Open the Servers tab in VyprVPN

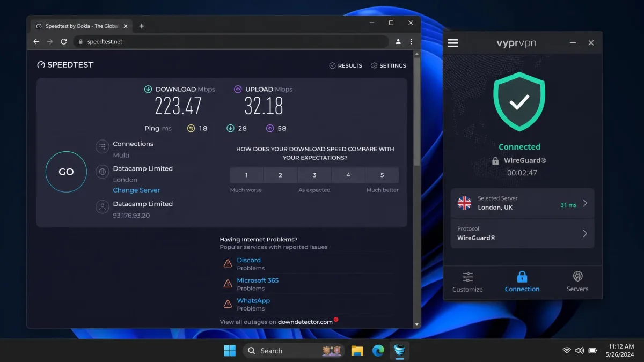pyautogui.click(x=577, y=282)
